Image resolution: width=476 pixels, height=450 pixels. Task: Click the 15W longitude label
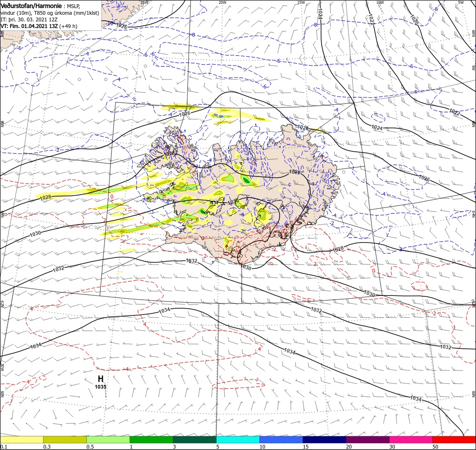click(301, 2)
